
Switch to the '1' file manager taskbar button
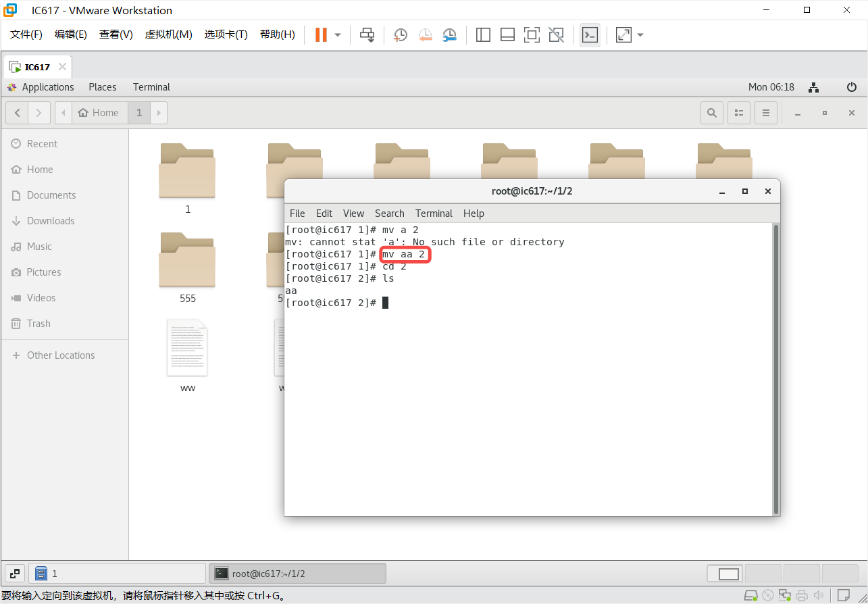(117, 574)
